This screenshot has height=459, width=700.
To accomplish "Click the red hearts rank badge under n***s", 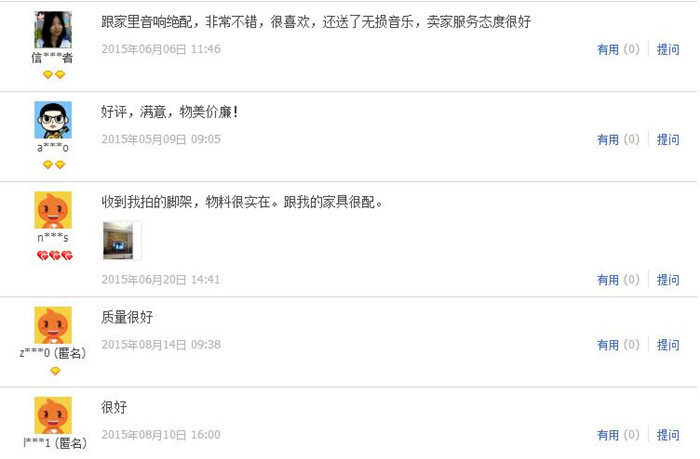I will coord(54,255).
